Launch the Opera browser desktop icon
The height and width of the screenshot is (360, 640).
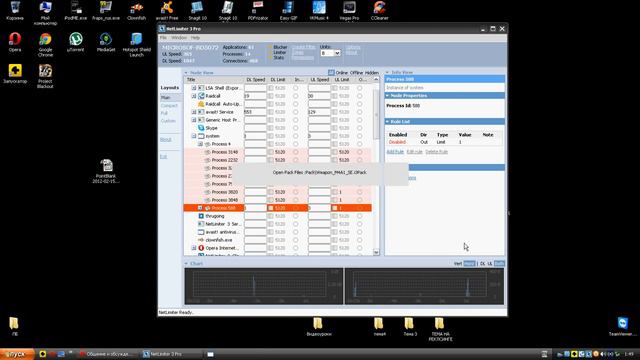point(15,42)
